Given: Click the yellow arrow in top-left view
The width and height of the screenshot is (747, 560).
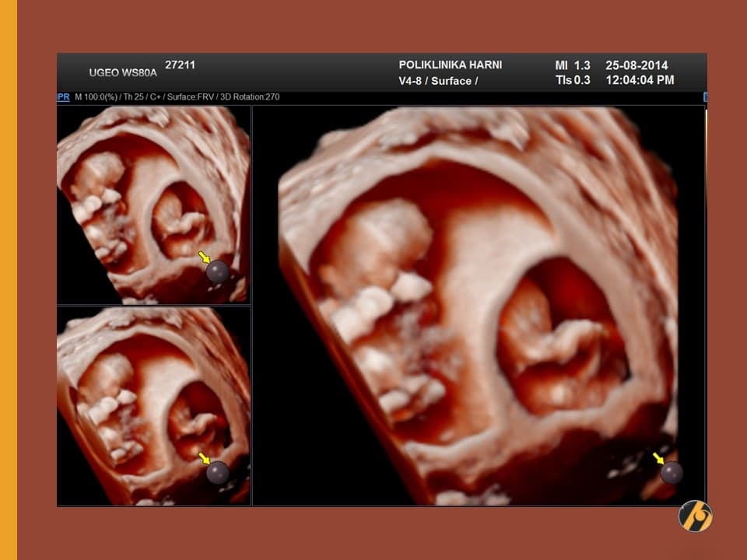Looking at the screenshot, I should 204,257.
